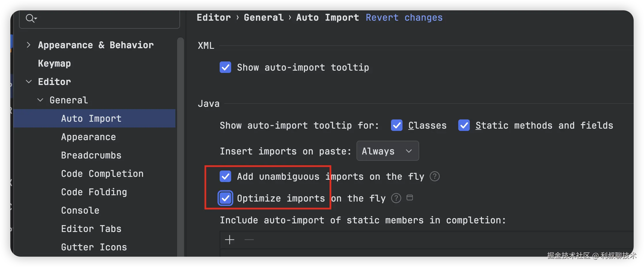
Task: Toggle Static methods and fields checkbox
Action: click(464, 125)
